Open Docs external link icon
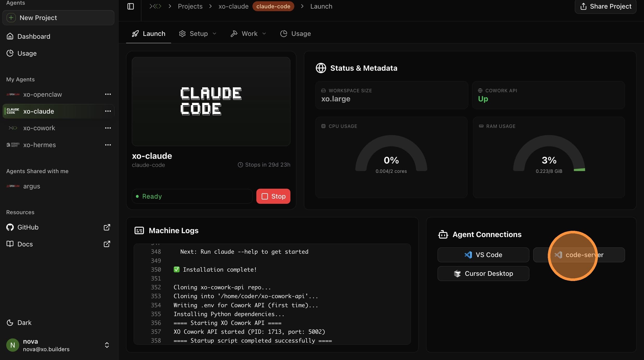This screenshot has height=360, width=644. coord(107,244)
